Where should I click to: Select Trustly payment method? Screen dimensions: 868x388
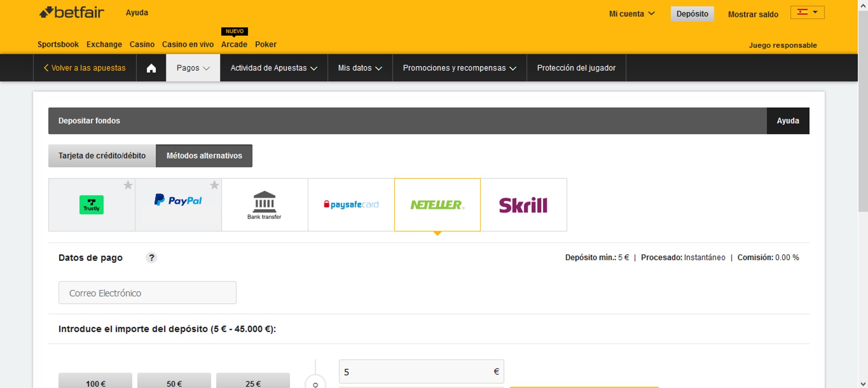pyautogui.click(x=92, y=205)
